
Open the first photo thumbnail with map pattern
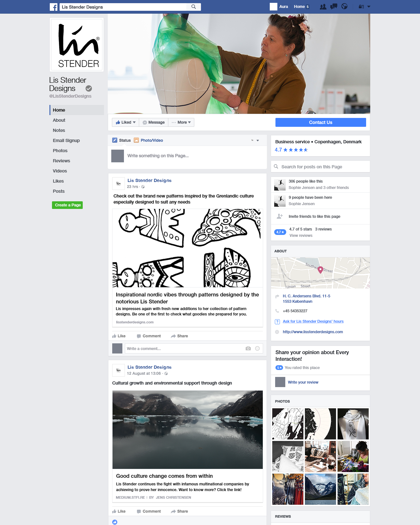tap(288, 424)
